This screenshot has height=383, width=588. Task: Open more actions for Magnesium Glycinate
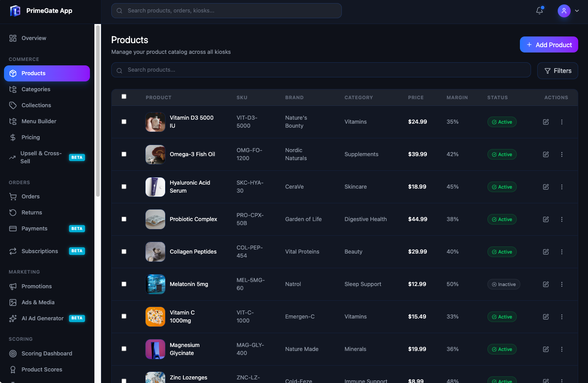click(562, 349)
